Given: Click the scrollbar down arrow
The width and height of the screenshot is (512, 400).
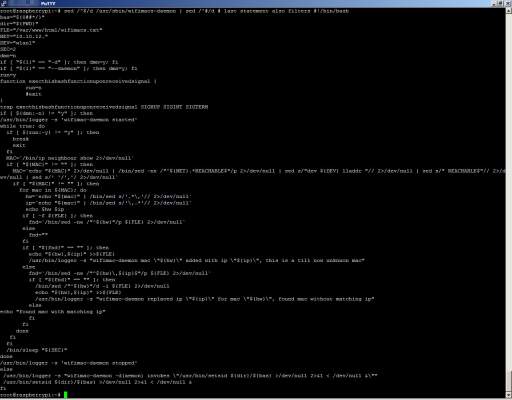Looking at the screenshot, I should (x=509, y=396).
